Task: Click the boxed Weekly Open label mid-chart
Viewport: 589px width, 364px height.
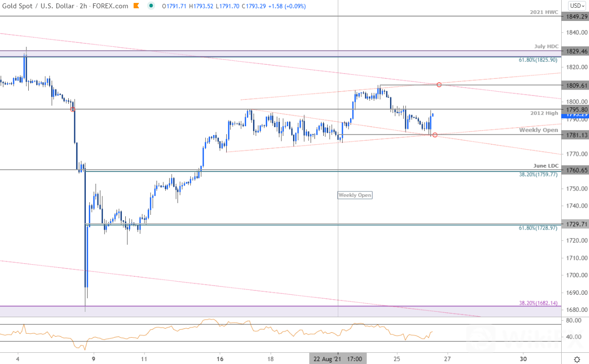Action: [355, 195]
